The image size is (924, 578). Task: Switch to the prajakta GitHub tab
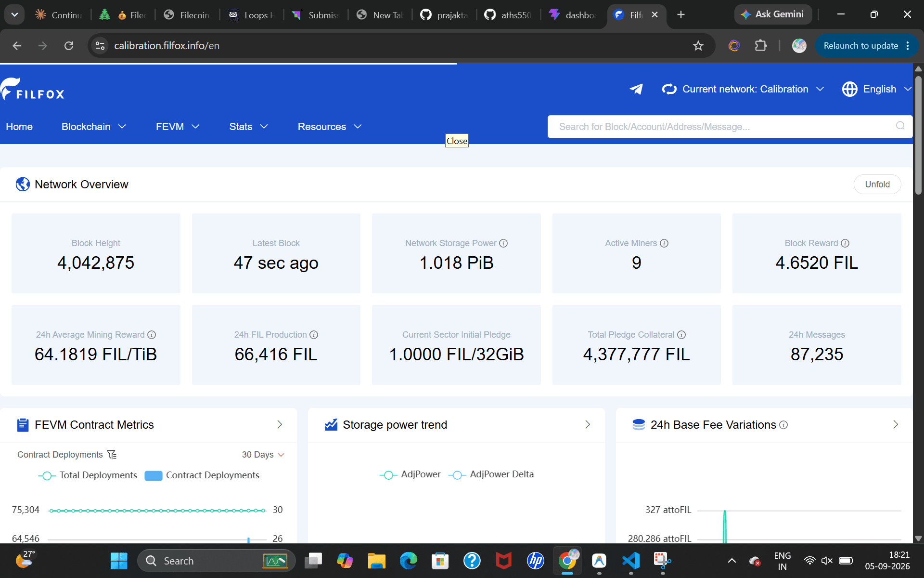[x=445, y=15]
